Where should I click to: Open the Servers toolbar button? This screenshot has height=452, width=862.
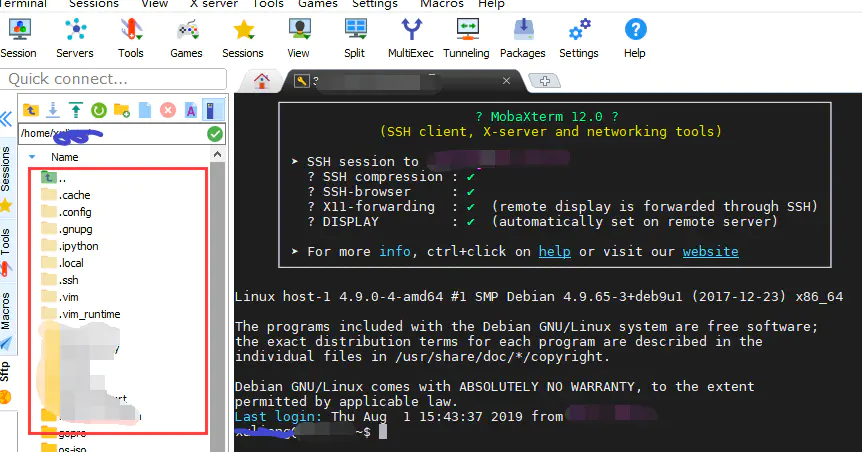75,38
